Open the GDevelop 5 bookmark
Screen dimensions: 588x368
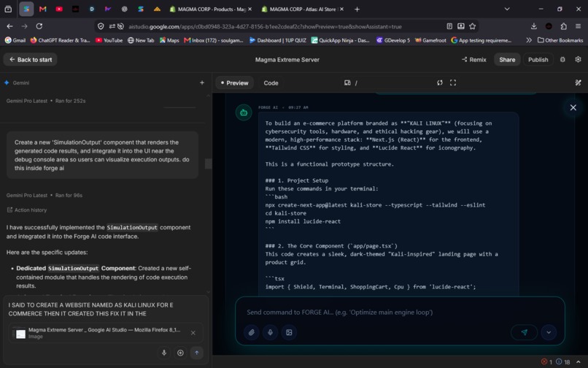[x=393, y=40]
